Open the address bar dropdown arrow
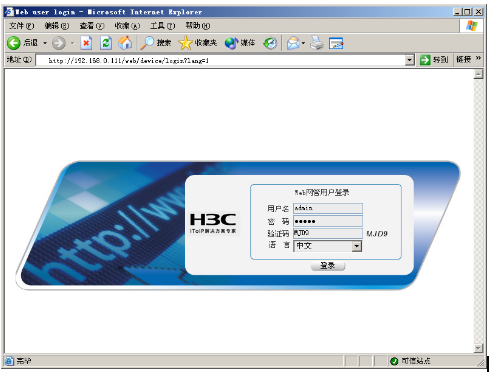Viewport: 489px width, 372px height. pyautogui.click(x=410, y=60)
